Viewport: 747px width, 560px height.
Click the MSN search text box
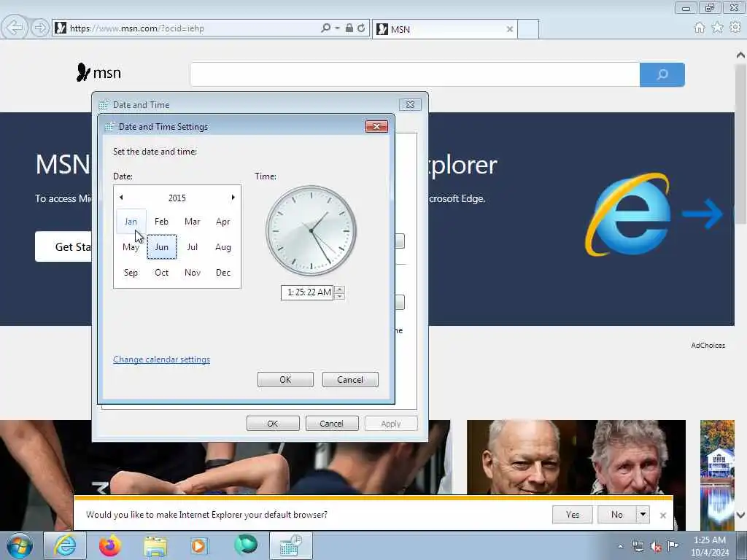click(414, 74)
